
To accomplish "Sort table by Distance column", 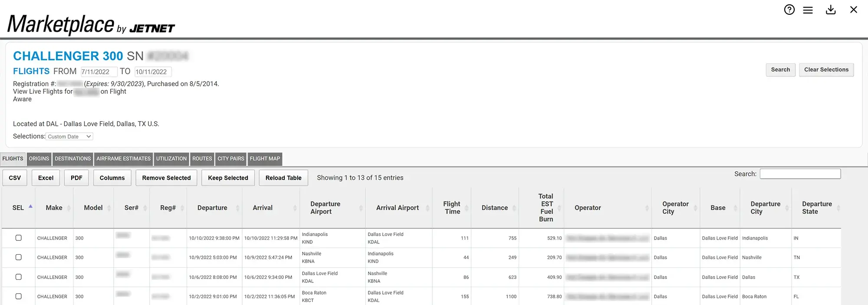I will (x=495, y=208).
